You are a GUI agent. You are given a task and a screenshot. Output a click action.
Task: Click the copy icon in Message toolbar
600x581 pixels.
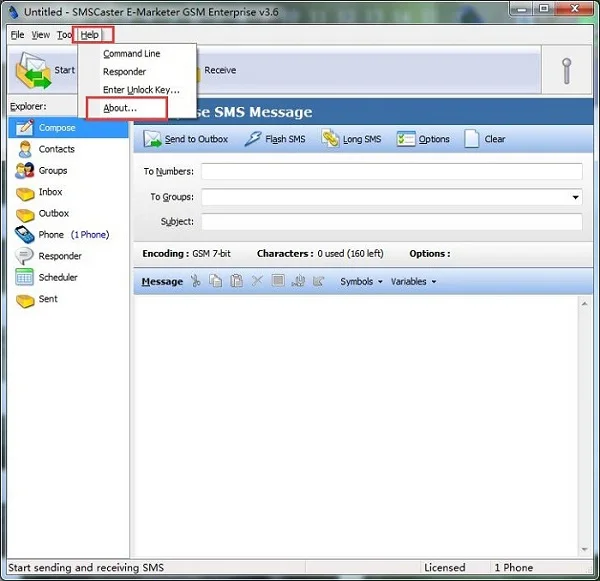click(216, 282)
